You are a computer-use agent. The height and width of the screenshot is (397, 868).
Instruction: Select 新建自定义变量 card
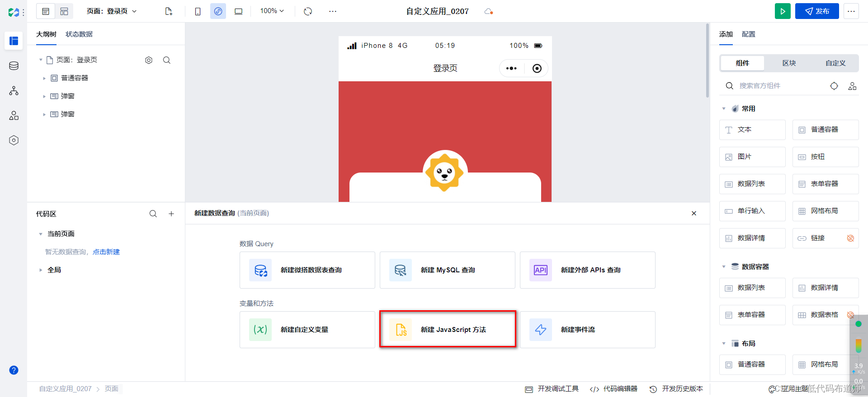point(307,330)
